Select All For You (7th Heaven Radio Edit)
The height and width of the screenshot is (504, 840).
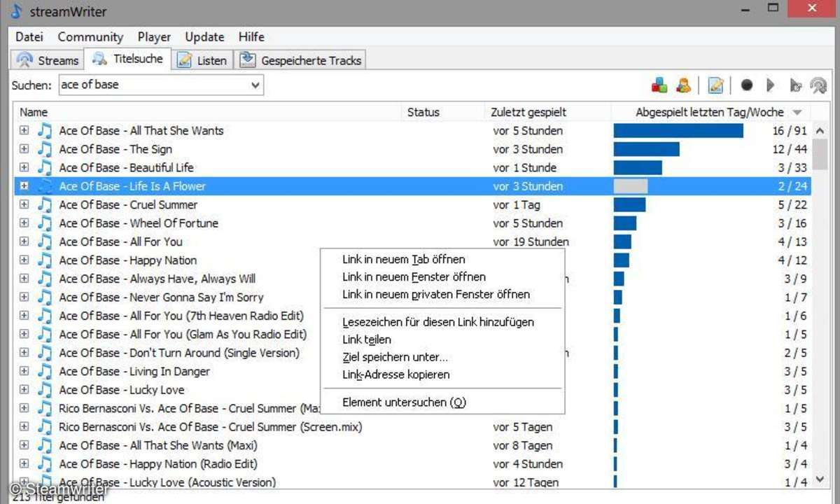tap(412, 316)
